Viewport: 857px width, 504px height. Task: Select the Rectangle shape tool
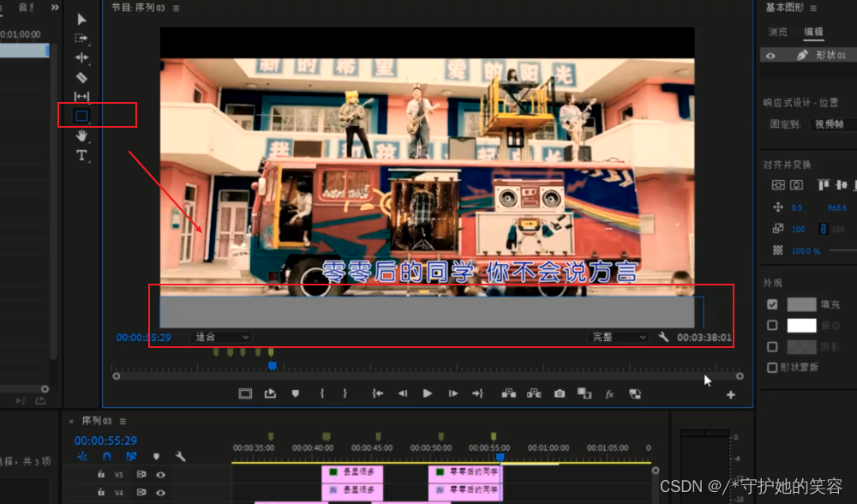click(x=81, y=116)
